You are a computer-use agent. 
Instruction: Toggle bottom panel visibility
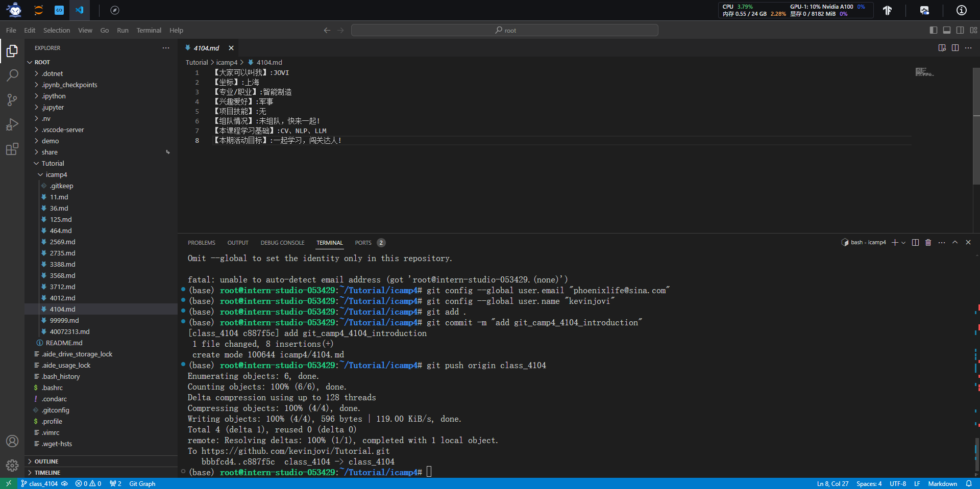(x=947, y=31)
